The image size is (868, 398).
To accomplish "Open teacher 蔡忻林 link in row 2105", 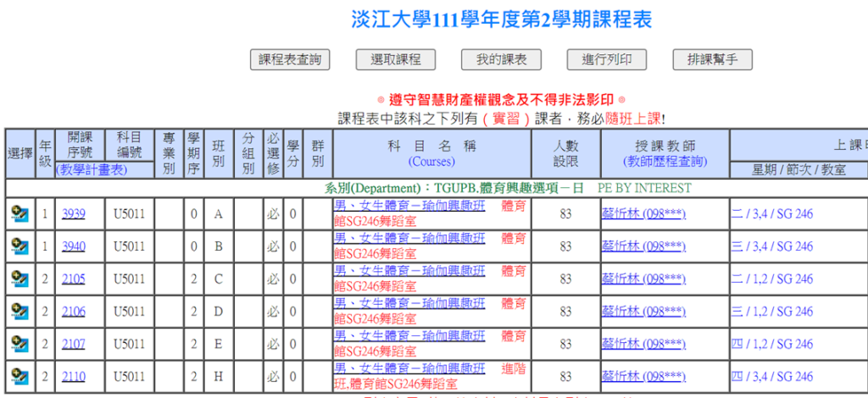I will point(644,279).
